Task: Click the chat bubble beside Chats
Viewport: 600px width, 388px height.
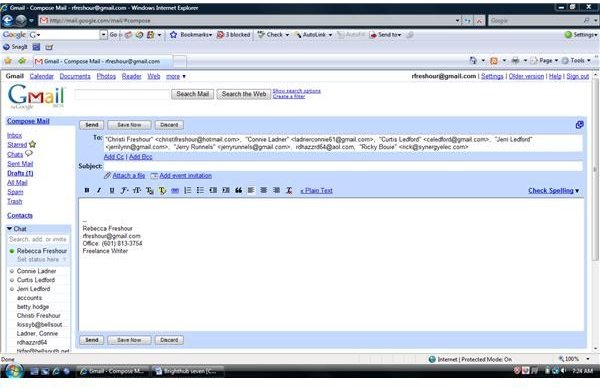Action: (x=29, y=153)
